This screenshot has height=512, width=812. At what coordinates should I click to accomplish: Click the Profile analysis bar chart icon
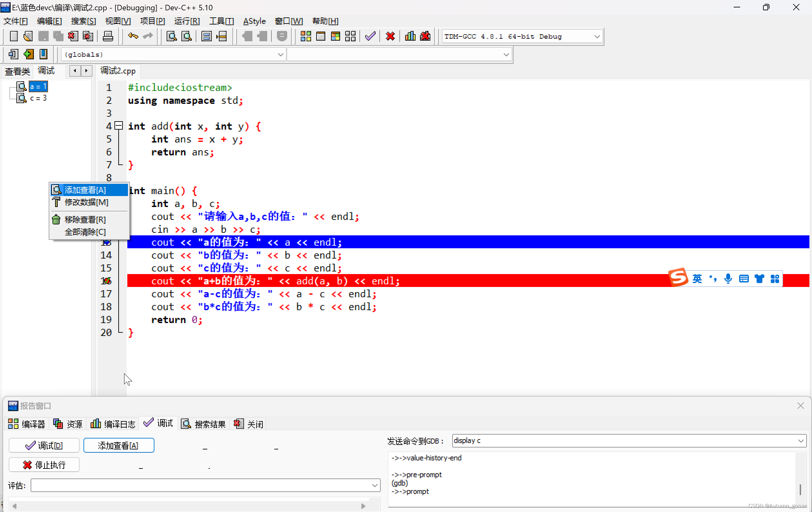click(410, 36)
